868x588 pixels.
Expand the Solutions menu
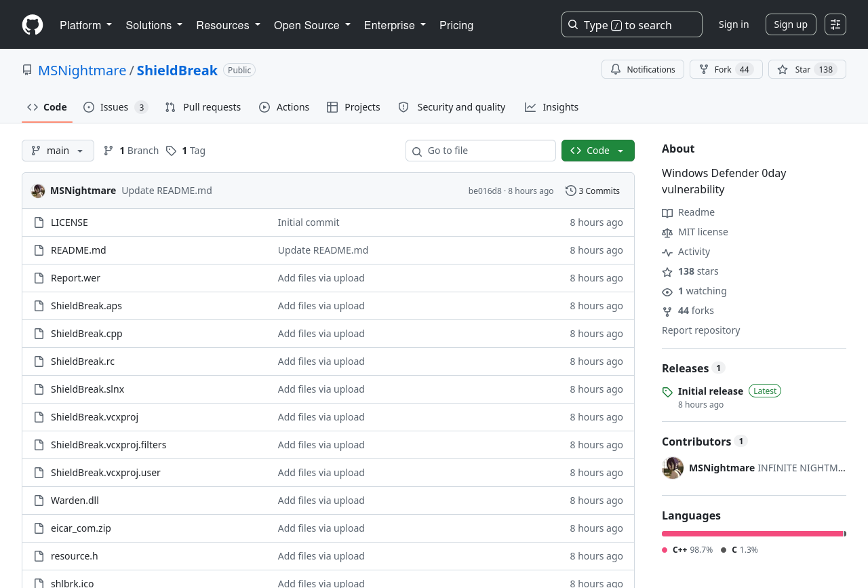coord(155,25)
